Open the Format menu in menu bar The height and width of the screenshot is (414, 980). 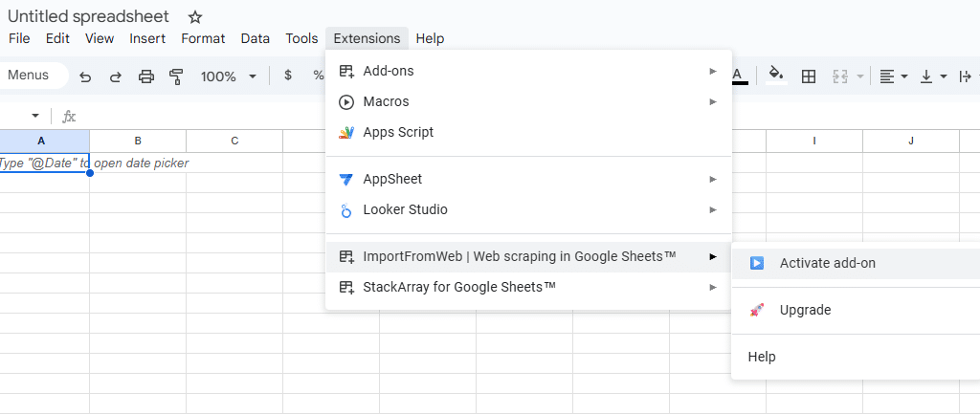click(x=203, y=38)
